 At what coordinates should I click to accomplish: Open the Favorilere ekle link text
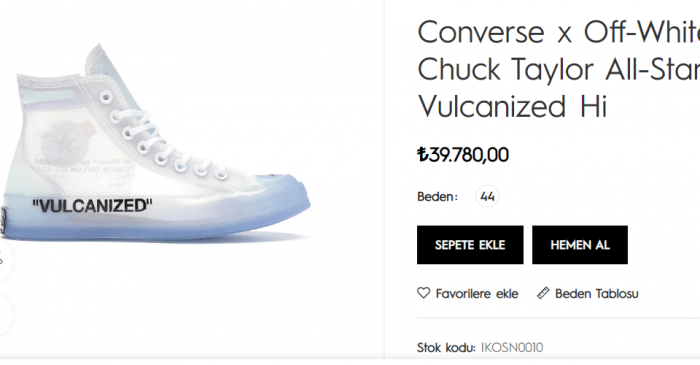pos(477,294)
